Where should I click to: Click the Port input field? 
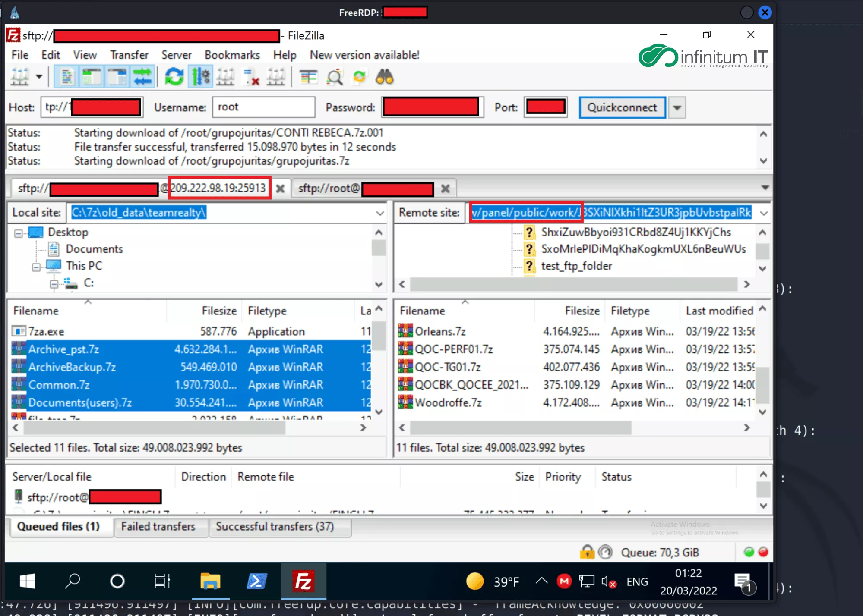tap(546, 107)
